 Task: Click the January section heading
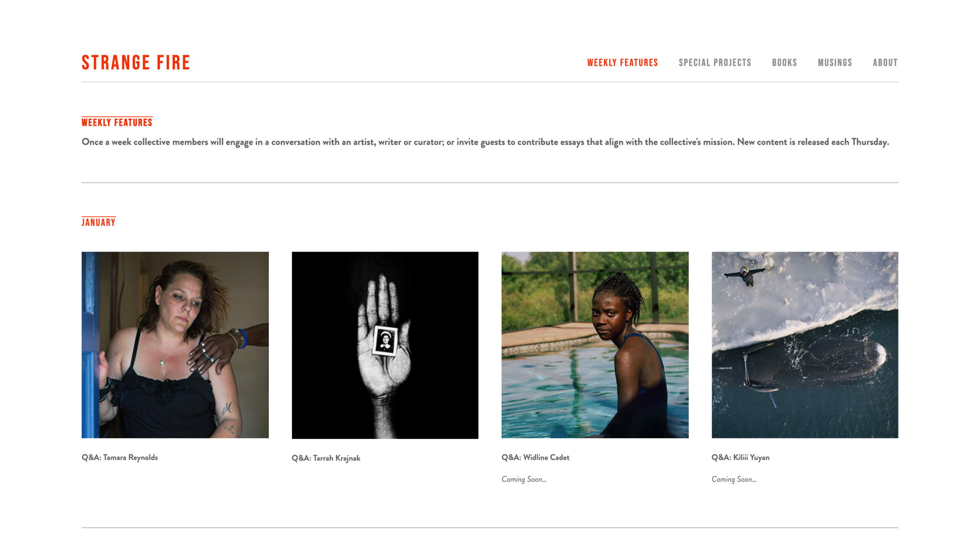coord(98,222)
